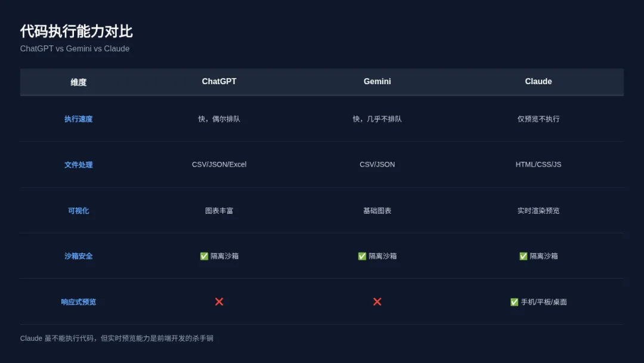The image size is (644, 363).
Task: Click the Claude column header
Action: point(538,81)
